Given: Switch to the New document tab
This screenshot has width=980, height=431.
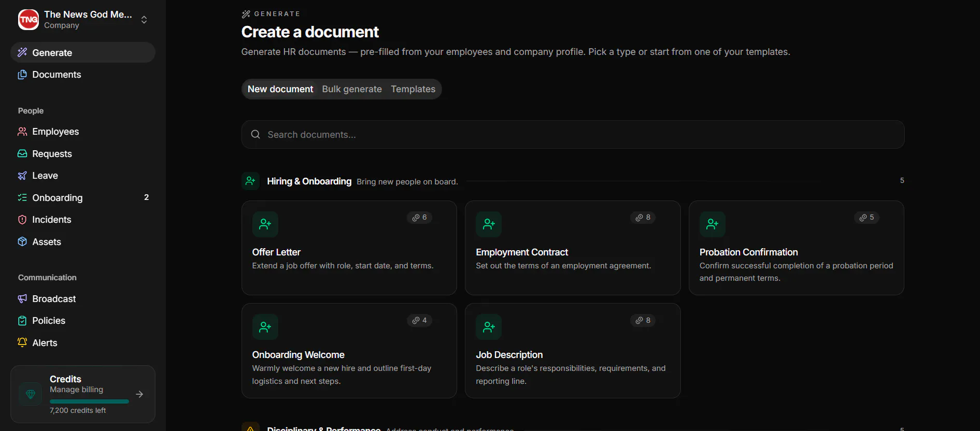Looking at the screenshot, I should [280, 89].
